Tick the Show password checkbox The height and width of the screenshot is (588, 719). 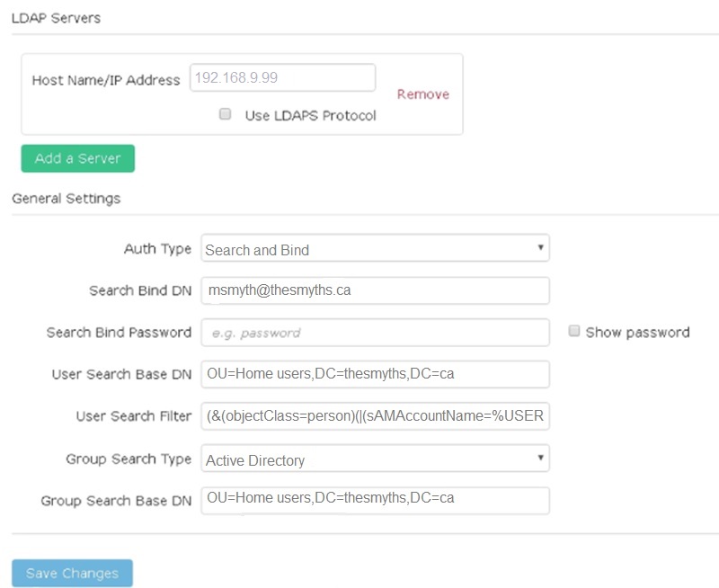(574, 331)
